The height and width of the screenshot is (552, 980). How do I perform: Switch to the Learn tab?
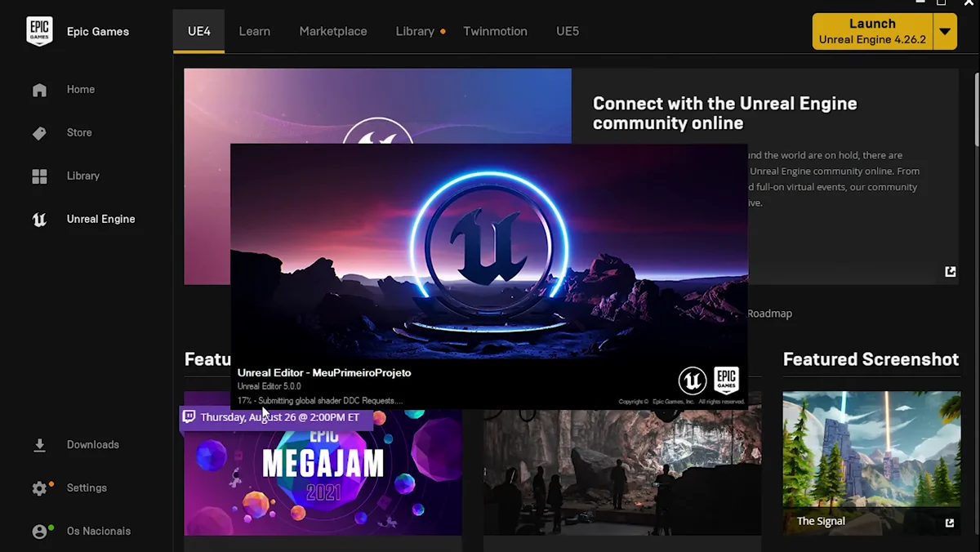(x=255, y=31)
